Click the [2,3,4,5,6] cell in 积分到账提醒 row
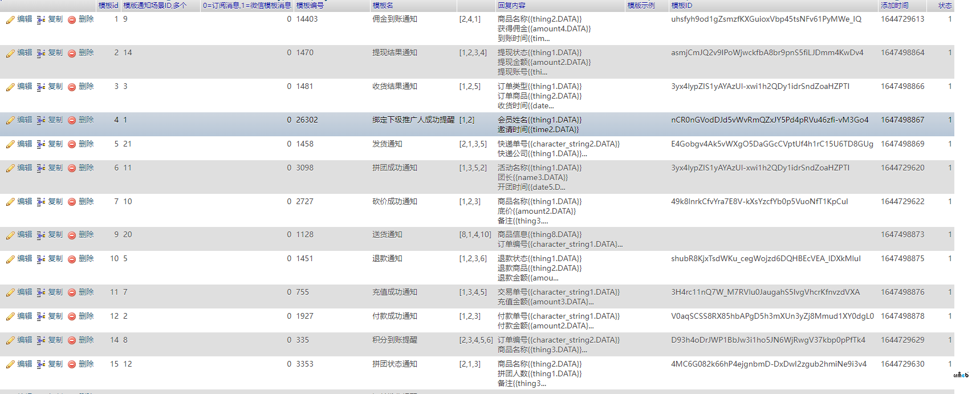The width and height of the screenshot is (980, 394). pyautogui.click(x=476, y=340)
